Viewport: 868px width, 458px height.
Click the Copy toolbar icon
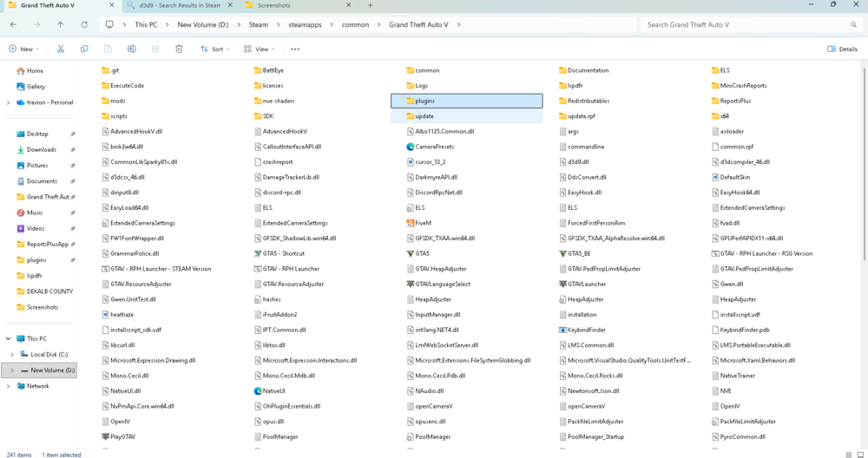coord(84,49)
